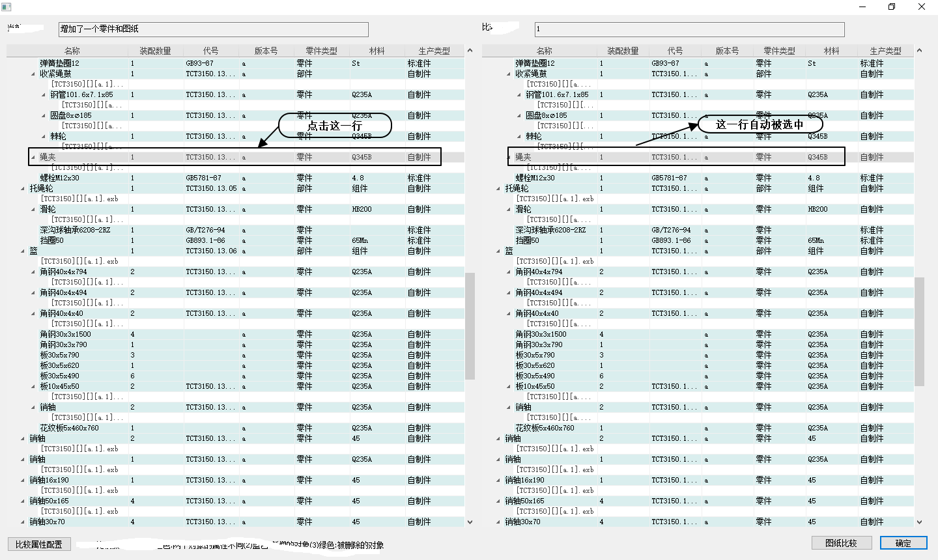
Task: Select 板30x5x490 row in left table
Action: (x=235, y=376)
